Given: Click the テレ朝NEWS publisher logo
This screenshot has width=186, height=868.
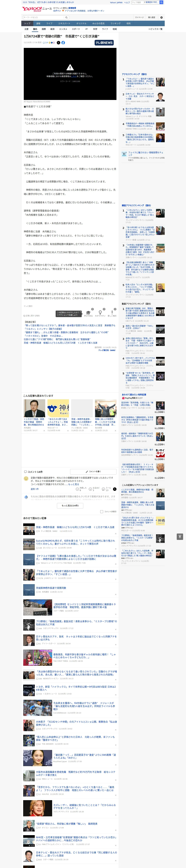Looking at the screenshot, I should (104, 43).
